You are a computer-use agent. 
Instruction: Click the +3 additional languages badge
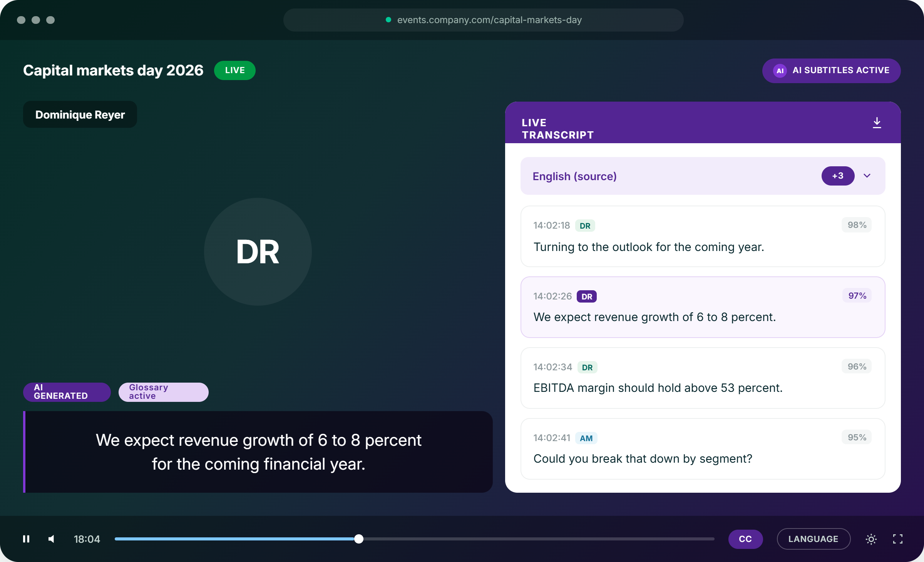click(838, 176)
